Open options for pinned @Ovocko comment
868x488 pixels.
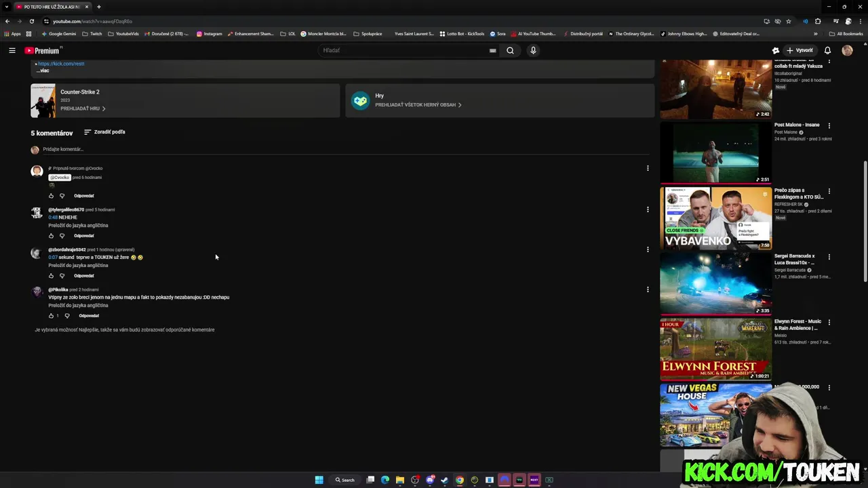point(648,168)
